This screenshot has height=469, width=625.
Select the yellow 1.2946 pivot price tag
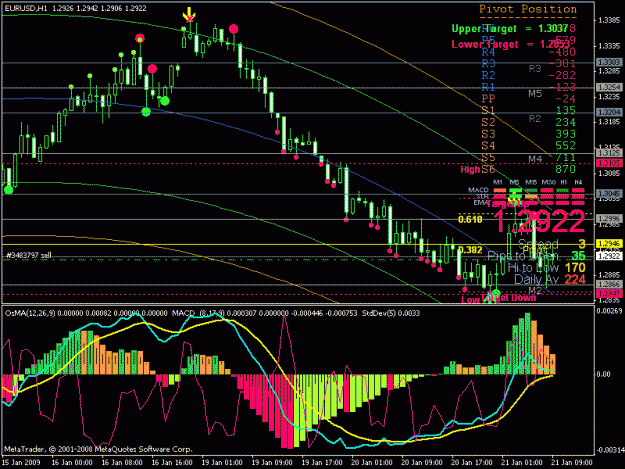click(609, 243)
